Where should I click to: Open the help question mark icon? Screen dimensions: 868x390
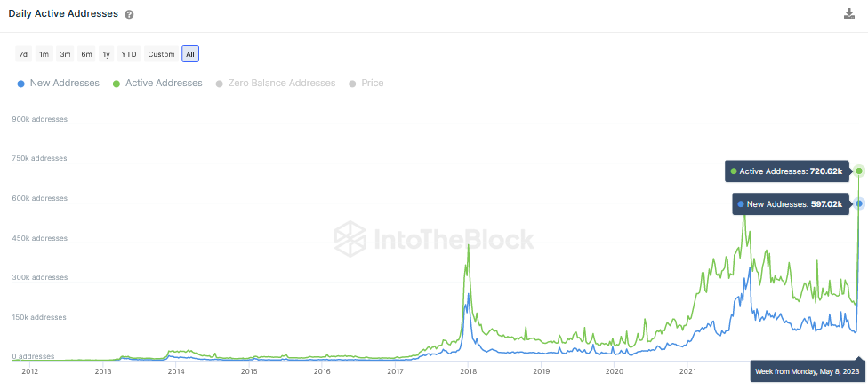pyautogui.click(x=129, y=15)
